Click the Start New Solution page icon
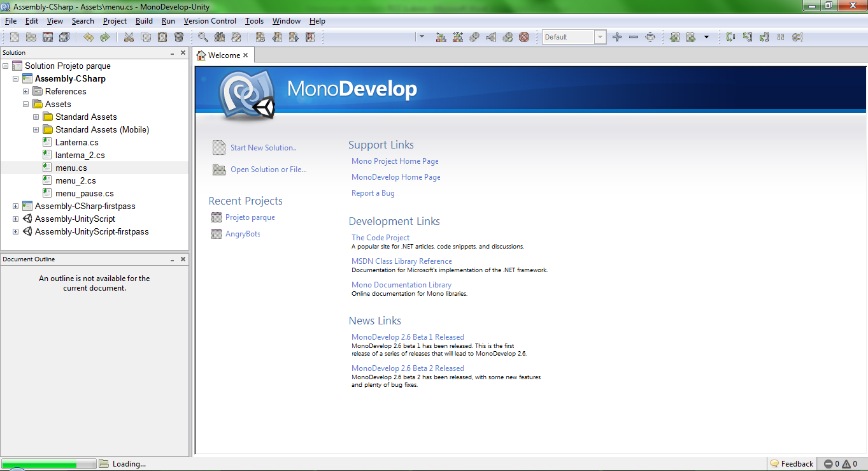 coord(219,148)
